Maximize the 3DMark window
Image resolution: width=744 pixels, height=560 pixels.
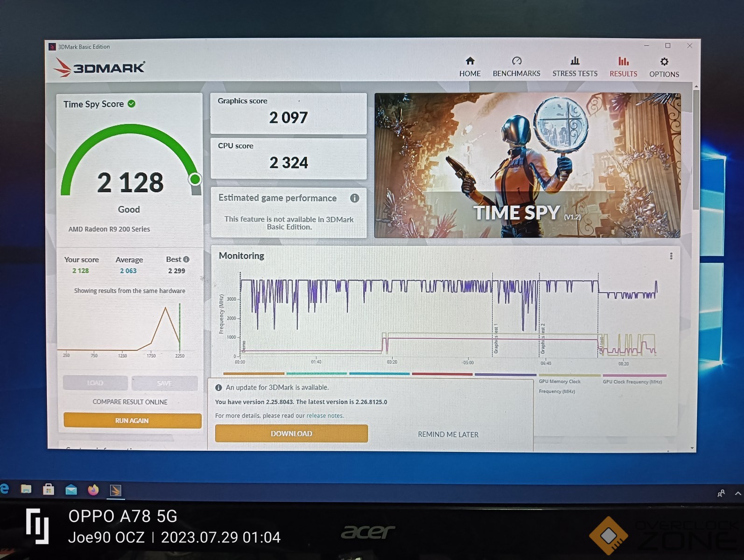coord(668,45)
